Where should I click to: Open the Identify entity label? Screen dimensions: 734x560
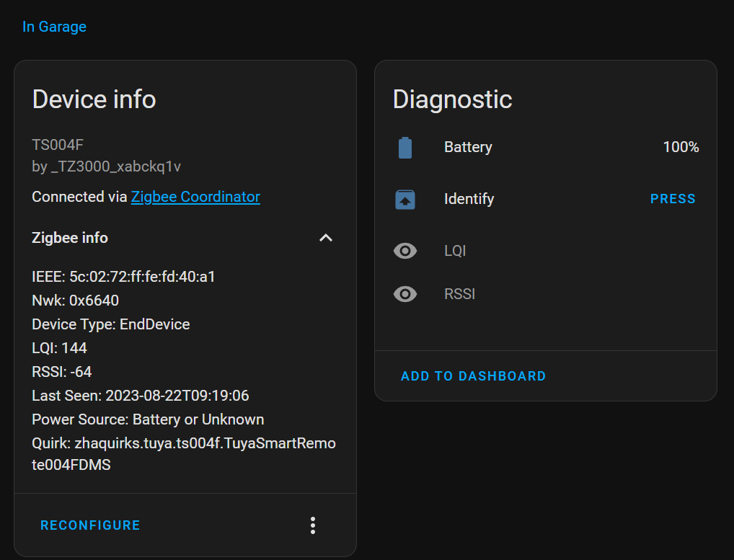469,199
